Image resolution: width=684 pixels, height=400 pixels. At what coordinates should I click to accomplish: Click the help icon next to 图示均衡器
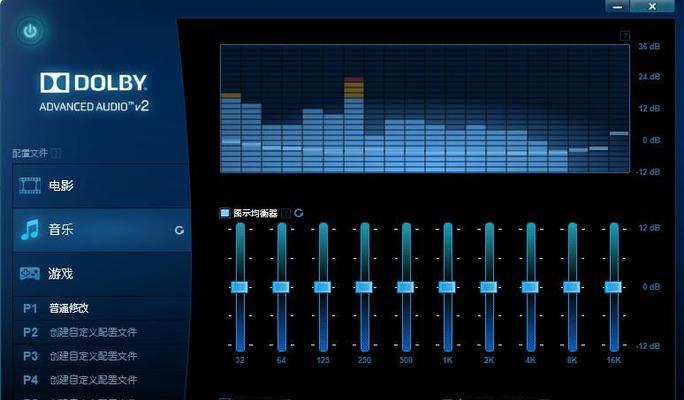coord(286,213)
